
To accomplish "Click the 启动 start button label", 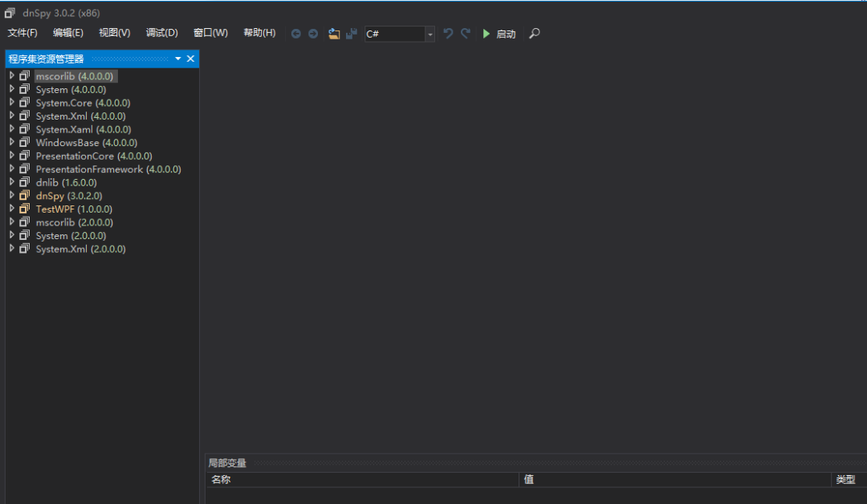I will [506, 35].
